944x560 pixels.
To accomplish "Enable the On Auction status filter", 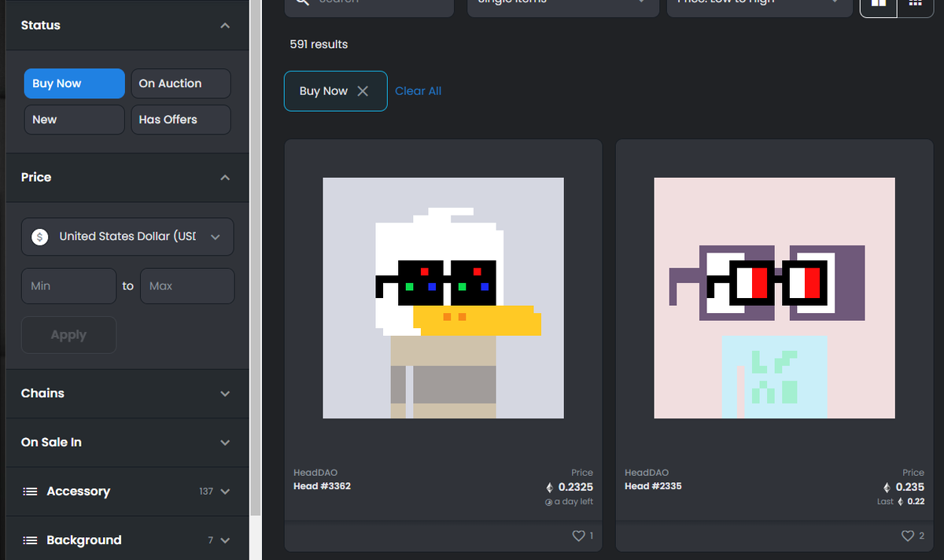I will (181, 83).
